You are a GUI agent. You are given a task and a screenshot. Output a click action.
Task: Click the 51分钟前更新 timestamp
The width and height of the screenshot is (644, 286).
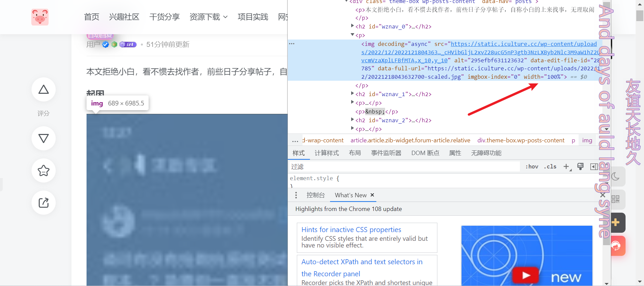coord(168,45)
